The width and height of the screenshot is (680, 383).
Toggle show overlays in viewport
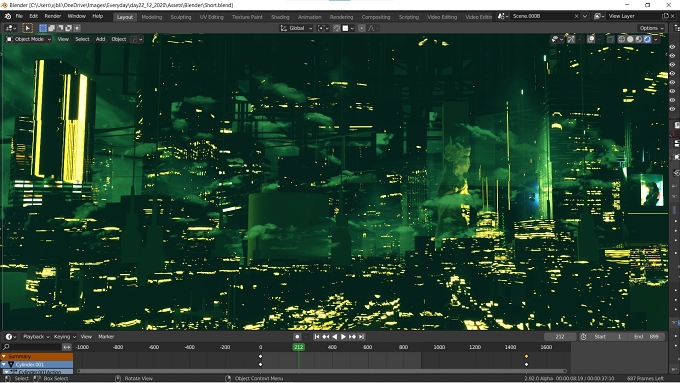tap(591, 39)
